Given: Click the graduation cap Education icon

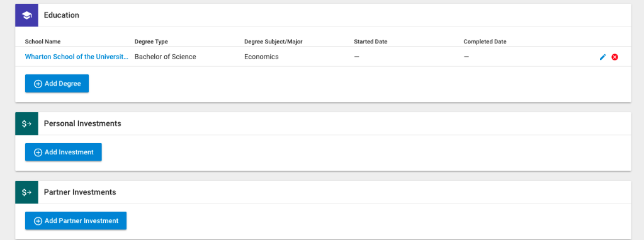Looking at the screenshot, I should pyautogui.click(x=26, y=15).
